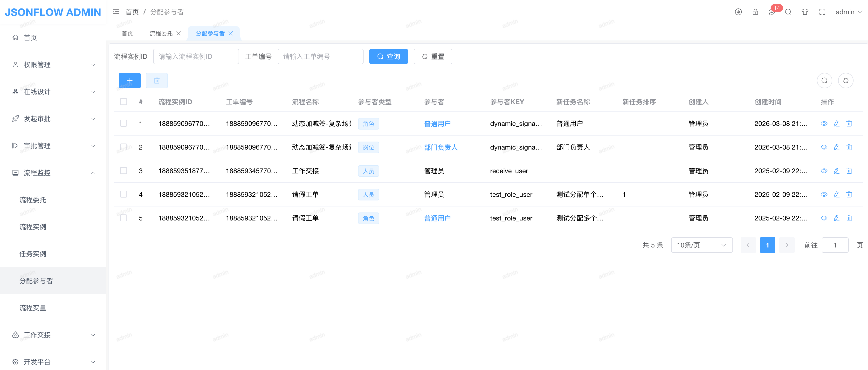Click the 重置 reset button
The width and height of the screenshot is (868, 370).
point(433,57)
